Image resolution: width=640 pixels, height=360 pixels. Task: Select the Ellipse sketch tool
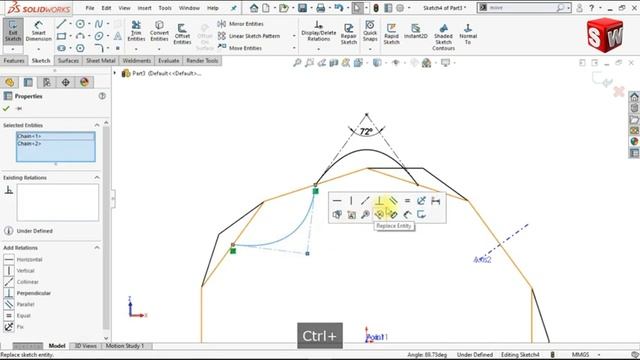click(99, 36)
